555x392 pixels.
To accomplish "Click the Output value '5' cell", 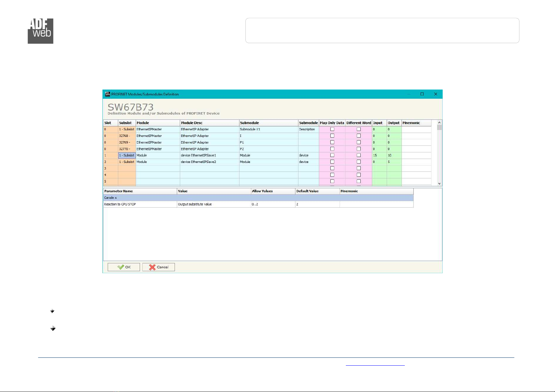I will click(394, 162).
